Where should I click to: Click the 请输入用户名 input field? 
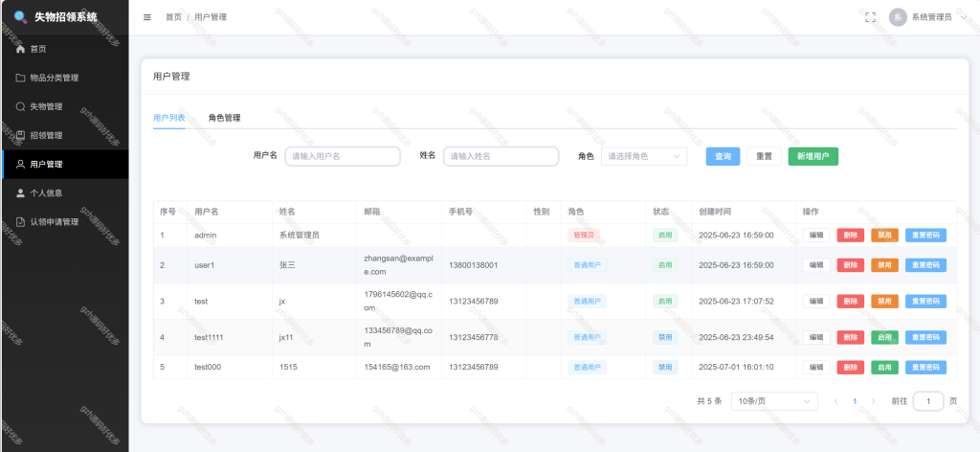(343, 156)
